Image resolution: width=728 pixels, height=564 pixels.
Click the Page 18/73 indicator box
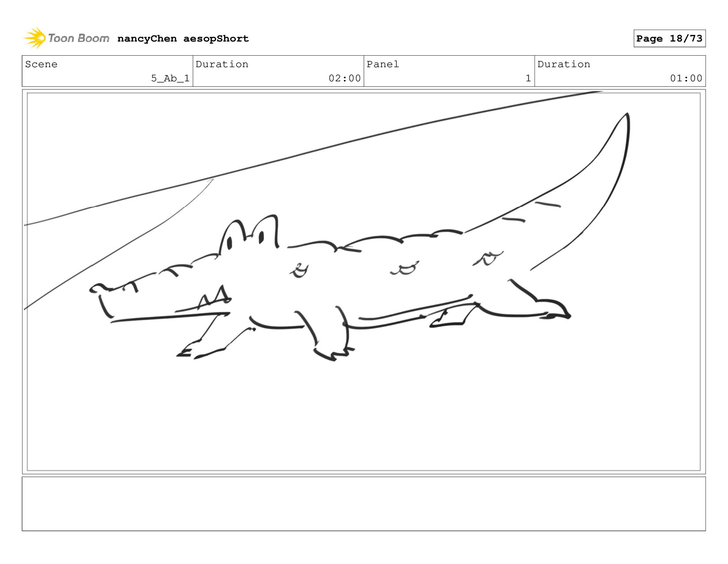[669, 38]
